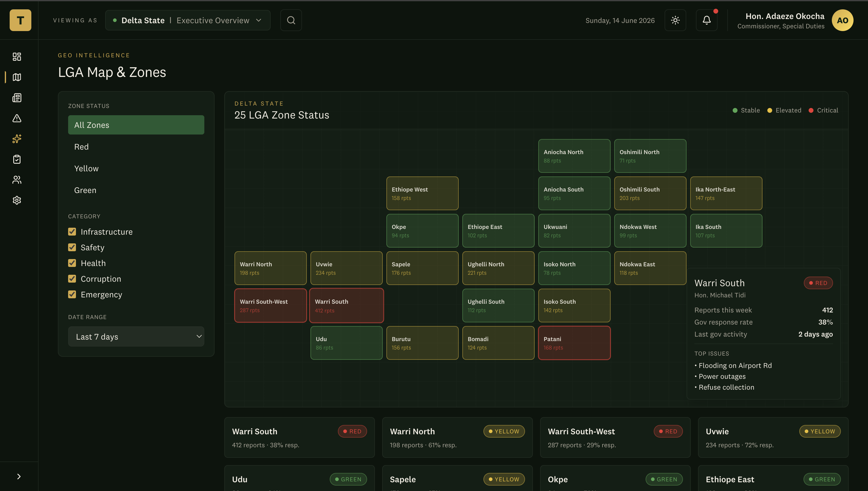Click the Stable green legend dot
Image resolution: width=868 pixels, height=491 pixels.
[735, 110]
